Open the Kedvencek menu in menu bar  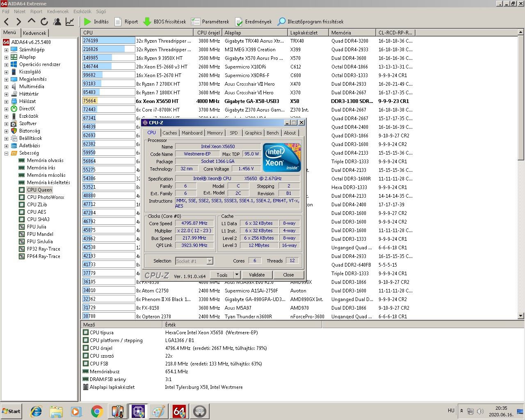coord(58,11)
